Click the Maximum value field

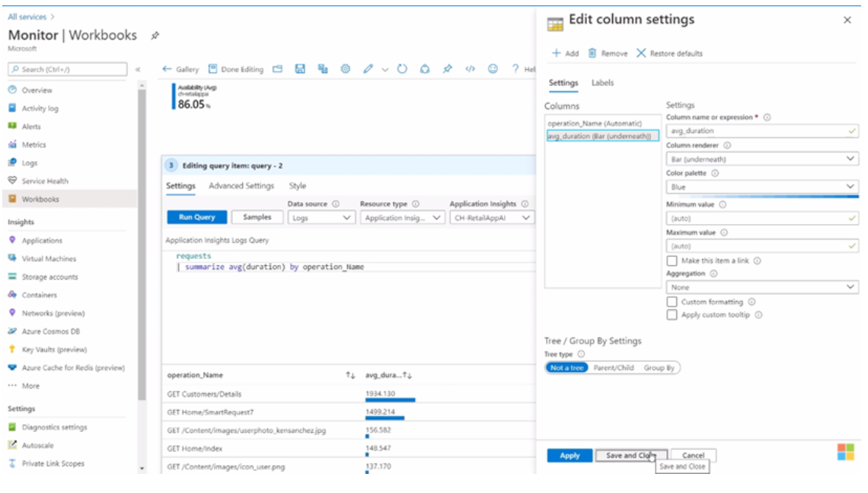(x=762, y=246)
